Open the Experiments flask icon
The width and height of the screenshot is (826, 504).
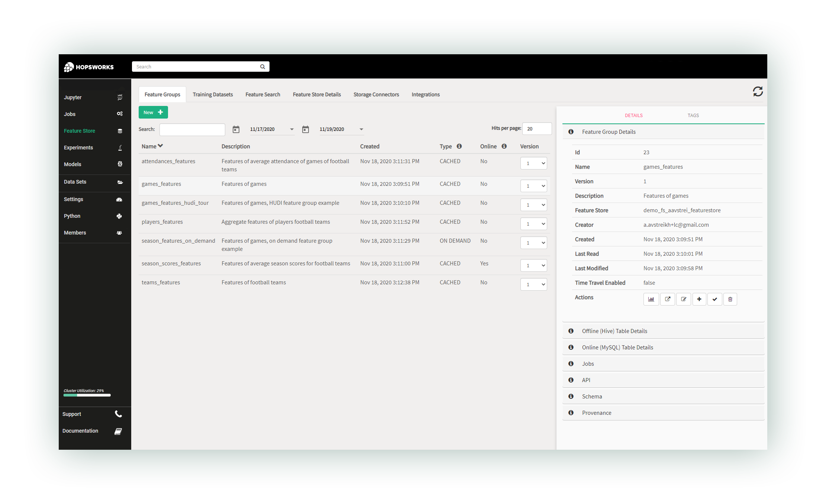[x=120, y=148]
